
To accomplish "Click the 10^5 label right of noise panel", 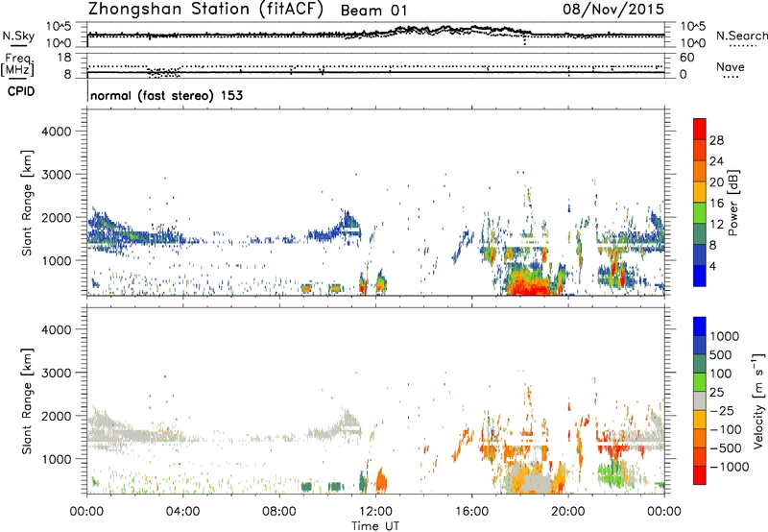I will 693,27.
